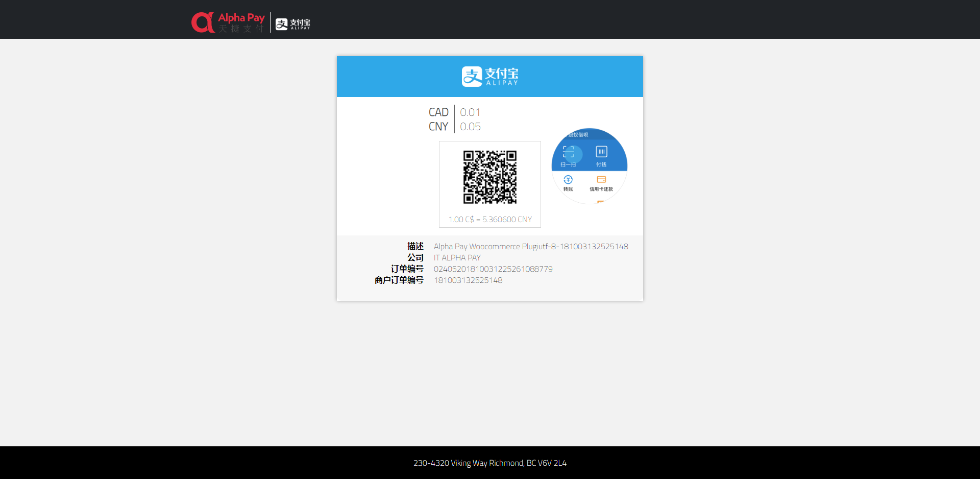Screen dimensions: 980x479
Task: Click the 商户订单编号 label
Action: pos(399,280)
